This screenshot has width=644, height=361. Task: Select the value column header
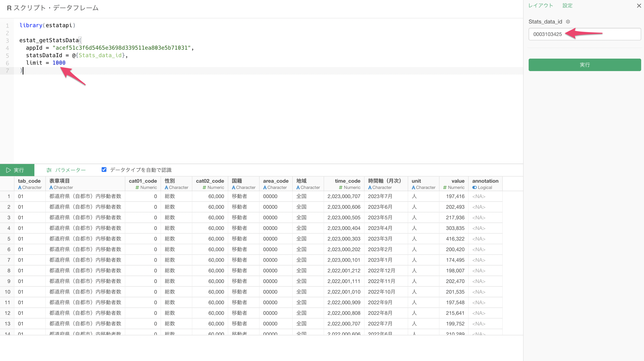click(454, 184)
